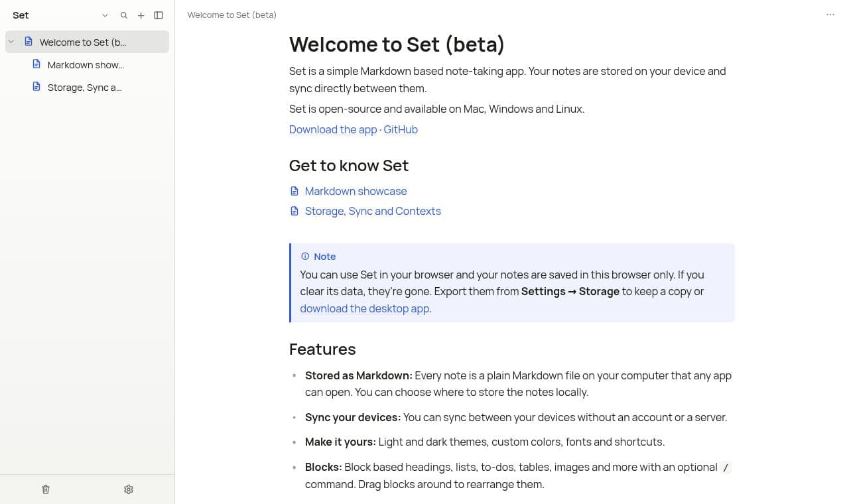Click the page icon beside Markdown showcase link
The height and width of the screenshot is (504, 849).
click(x=294, y=191)
